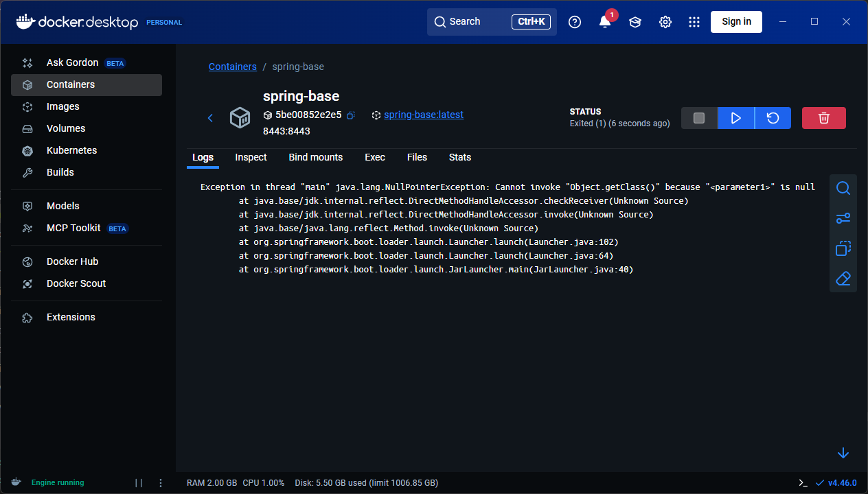Switch to the Inspect tab
This screenshot has height=494, width=868.
point(251,157)
